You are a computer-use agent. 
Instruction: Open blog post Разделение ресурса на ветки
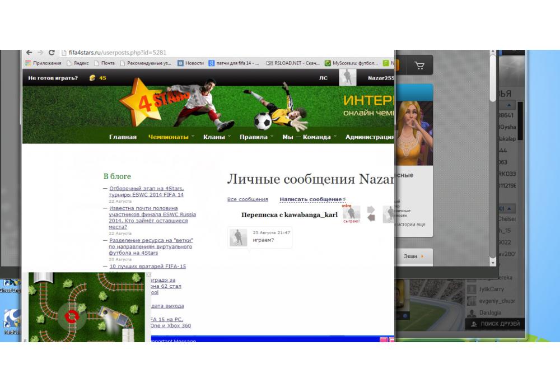point(151,246)
